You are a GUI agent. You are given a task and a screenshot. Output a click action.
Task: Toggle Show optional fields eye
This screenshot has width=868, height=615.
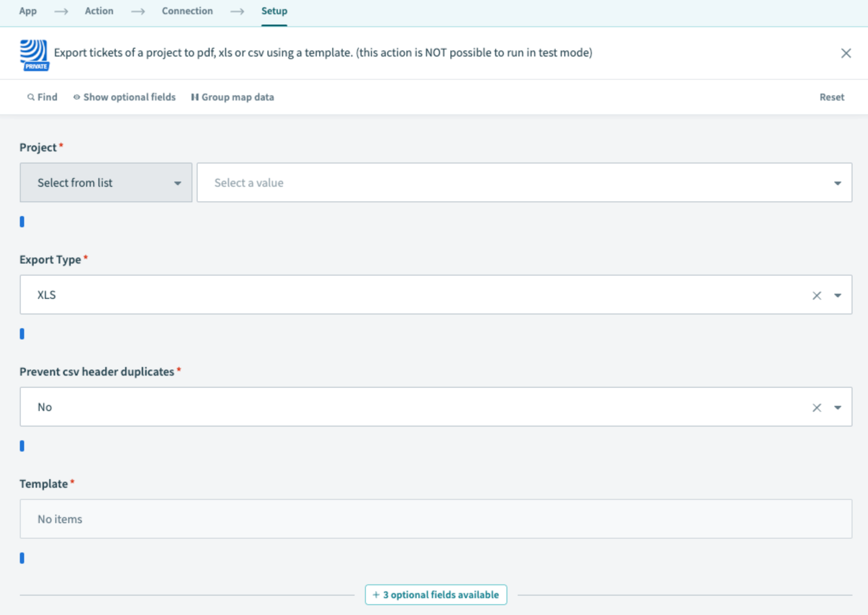click(x=76, y=97)
